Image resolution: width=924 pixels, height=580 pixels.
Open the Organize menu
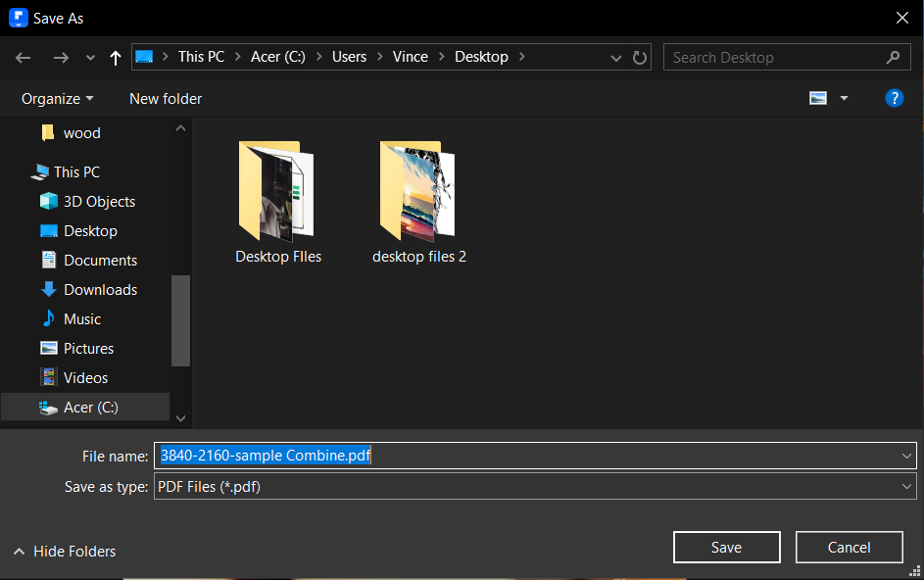pos(56,98)
